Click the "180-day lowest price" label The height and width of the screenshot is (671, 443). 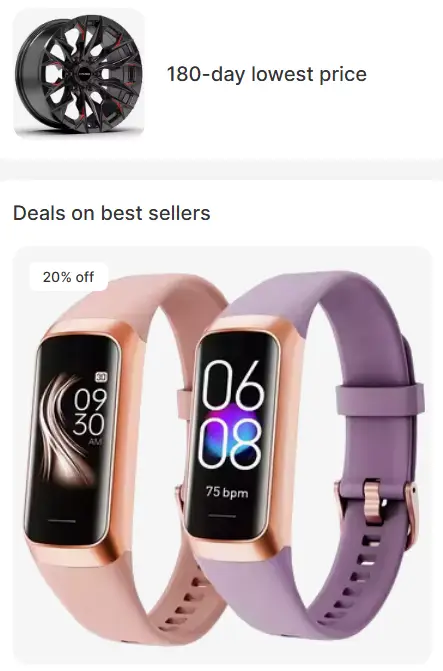point(266,74)
